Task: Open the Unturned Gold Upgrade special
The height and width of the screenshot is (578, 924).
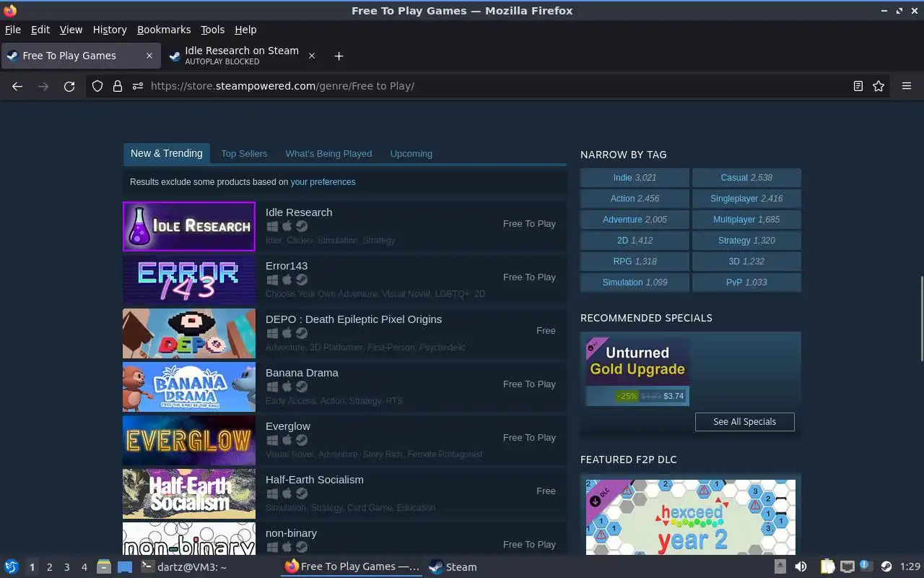Action: coord(637,371)
